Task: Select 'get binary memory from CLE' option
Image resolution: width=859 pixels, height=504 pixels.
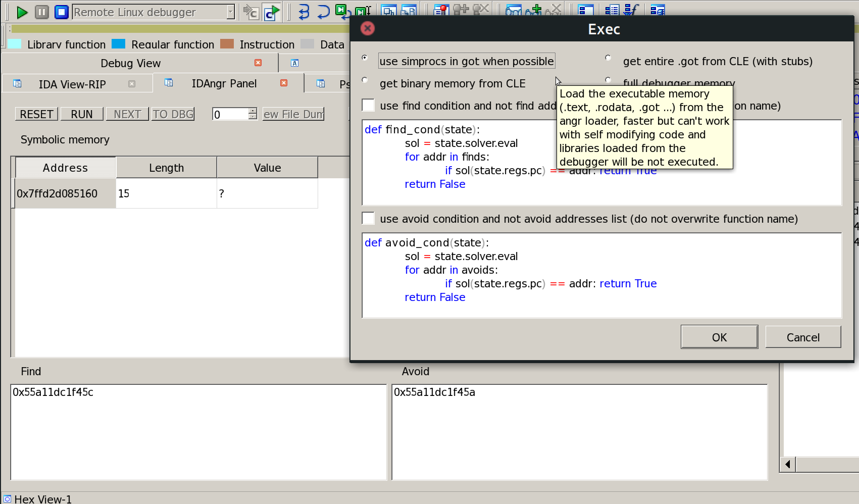Action: point(365,80)
